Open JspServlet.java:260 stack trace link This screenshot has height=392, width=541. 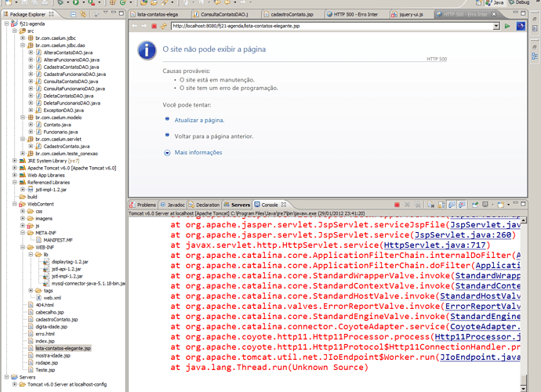[463, 235]
